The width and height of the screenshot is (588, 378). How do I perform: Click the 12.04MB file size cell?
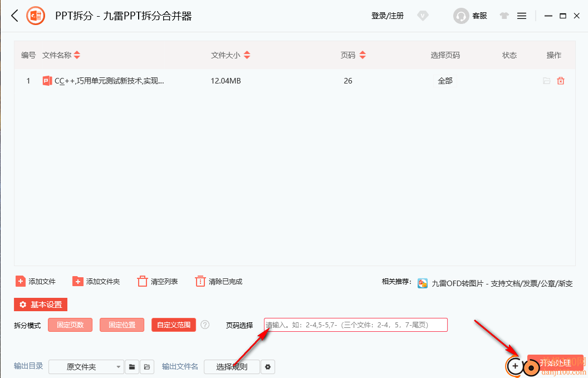(226, 81)
